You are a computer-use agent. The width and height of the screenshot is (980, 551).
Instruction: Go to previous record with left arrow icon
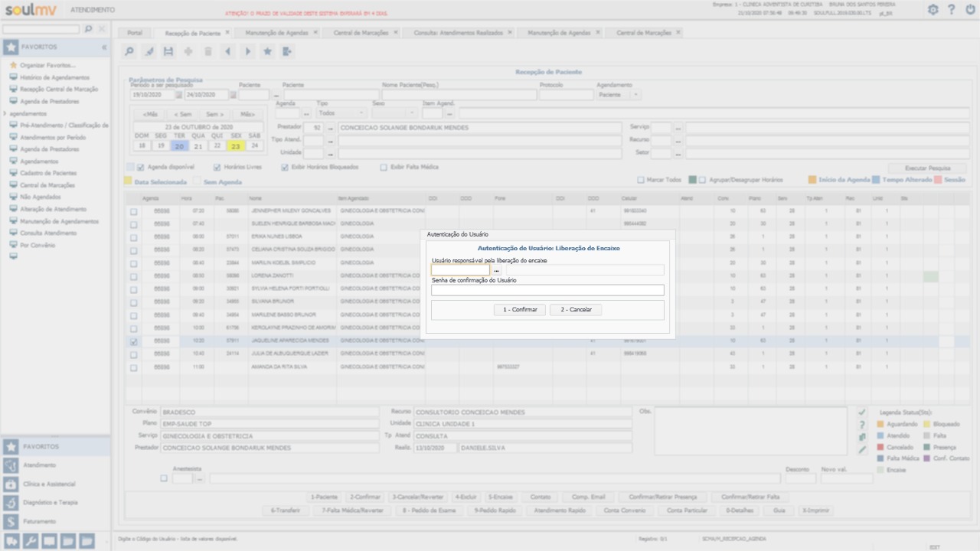coord(227,51)
